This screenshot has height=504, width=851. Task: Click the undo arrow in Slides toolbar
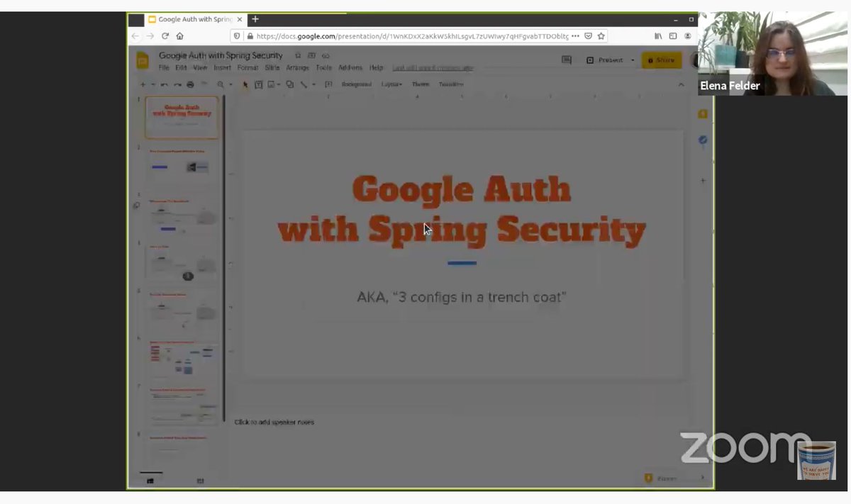point(165,84)
